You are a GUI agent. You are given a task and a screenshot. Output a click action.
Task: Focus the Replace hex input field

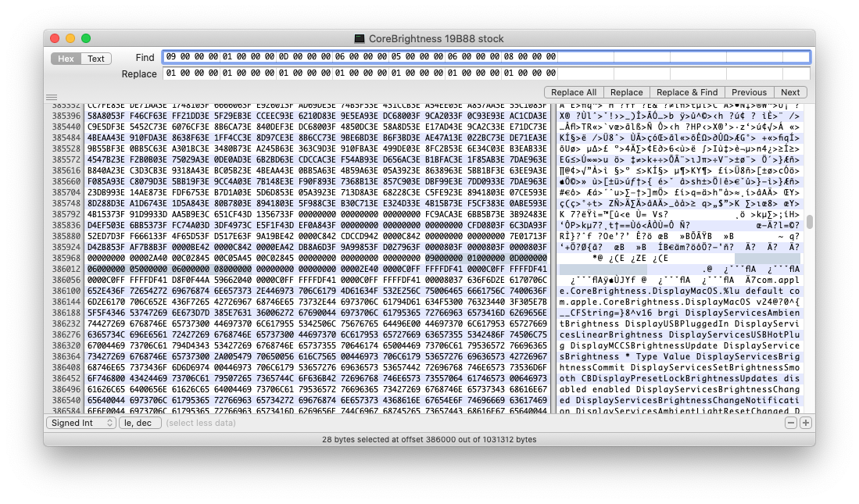coord(486,73)
